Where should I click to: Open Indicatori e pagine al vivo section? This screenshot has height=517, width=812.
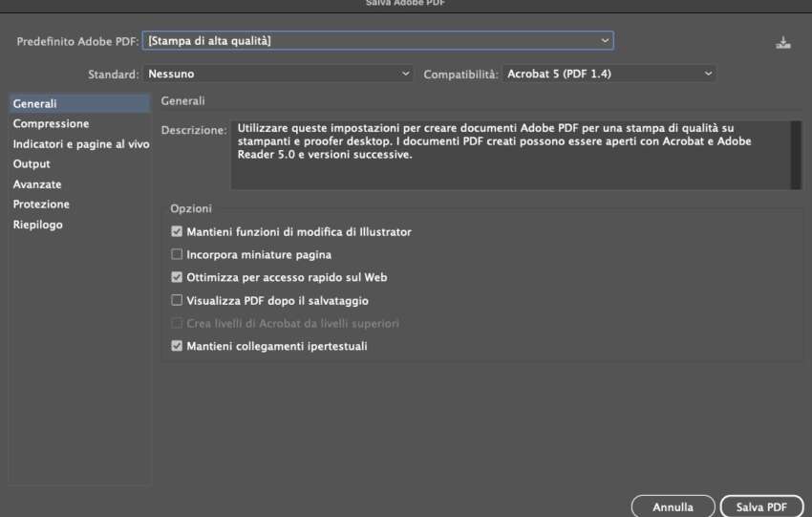tap(80, 144)
